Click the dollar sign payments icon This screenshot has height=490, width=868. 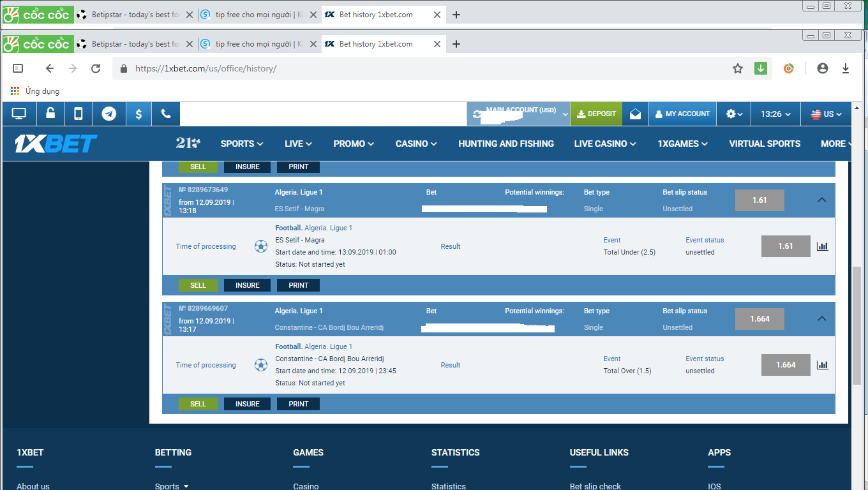[x=138, y=114]
